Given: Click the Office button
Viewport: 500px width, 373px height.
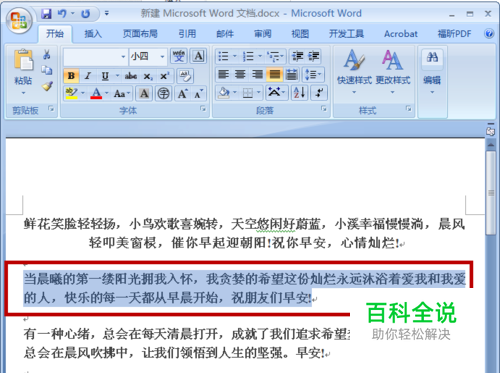Looking at the screenshot, I should click(19, 20).
